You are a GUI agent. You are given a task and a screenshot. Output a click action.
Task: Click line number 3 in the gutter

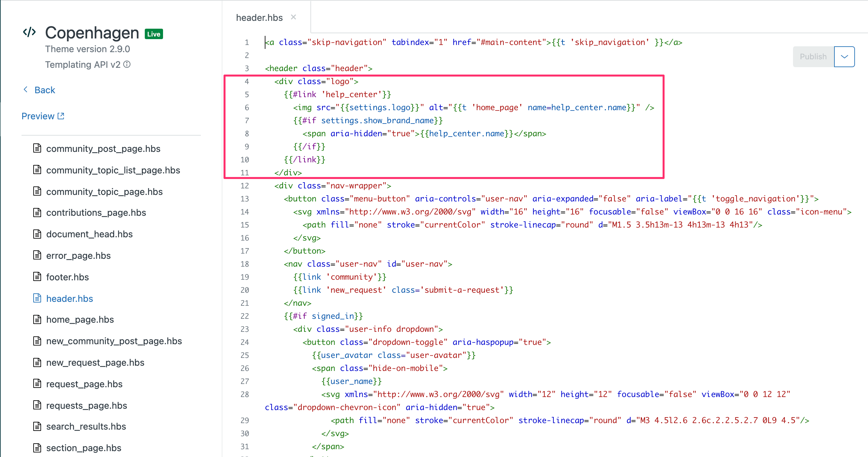click(247, 68)
